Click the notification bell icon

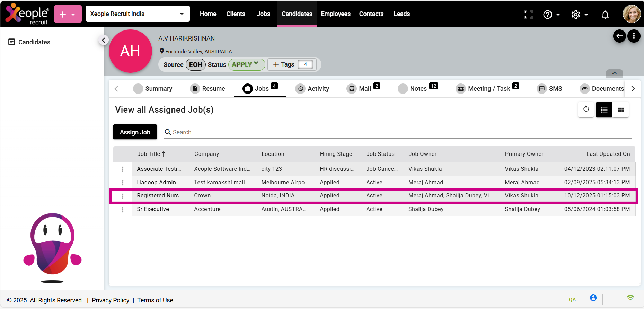[x=605, y=15]
